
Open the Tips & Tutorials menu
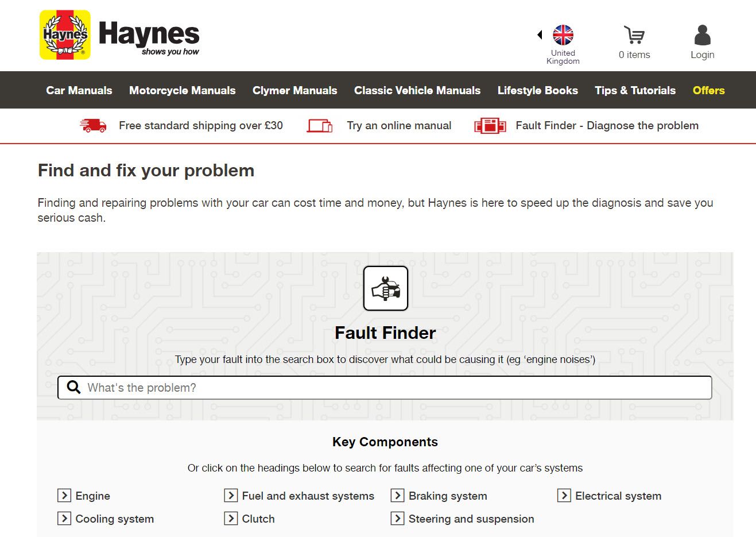coord(635,90)
